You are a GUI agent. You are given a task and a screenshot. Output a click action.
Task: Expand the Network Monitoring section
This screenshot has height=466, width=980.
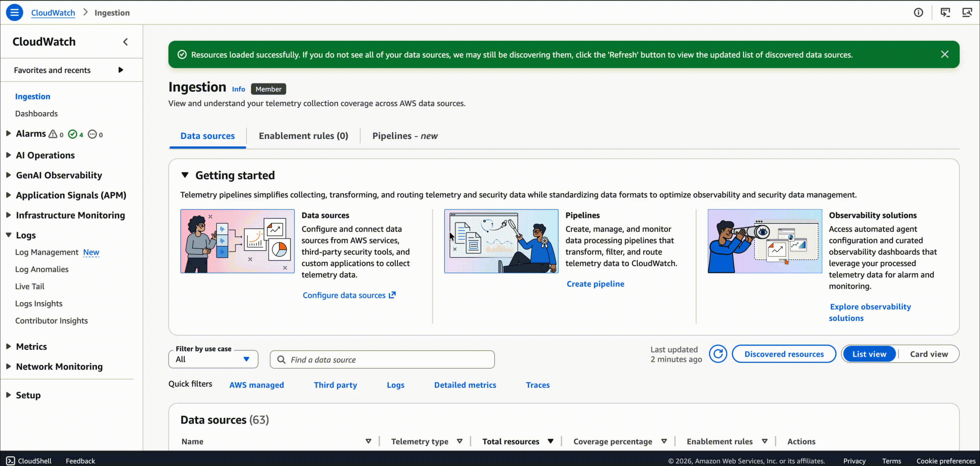(8, 367)
